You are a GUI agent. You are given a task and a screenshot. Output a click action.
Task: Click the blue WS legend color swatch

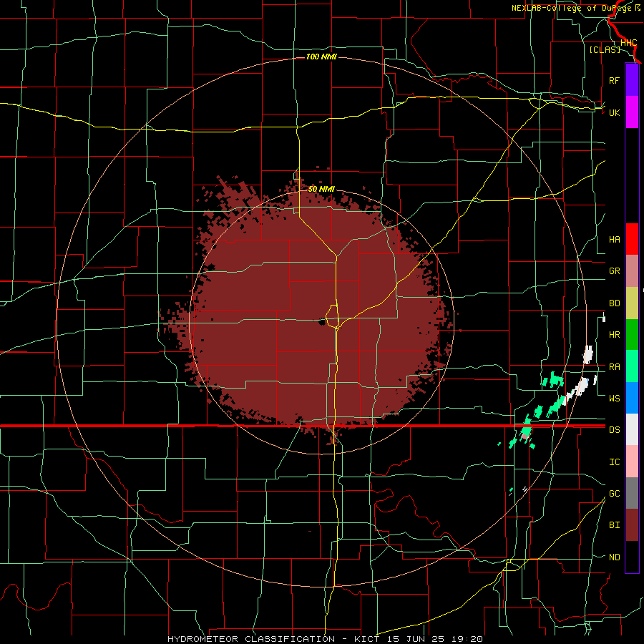coord(632,398)
